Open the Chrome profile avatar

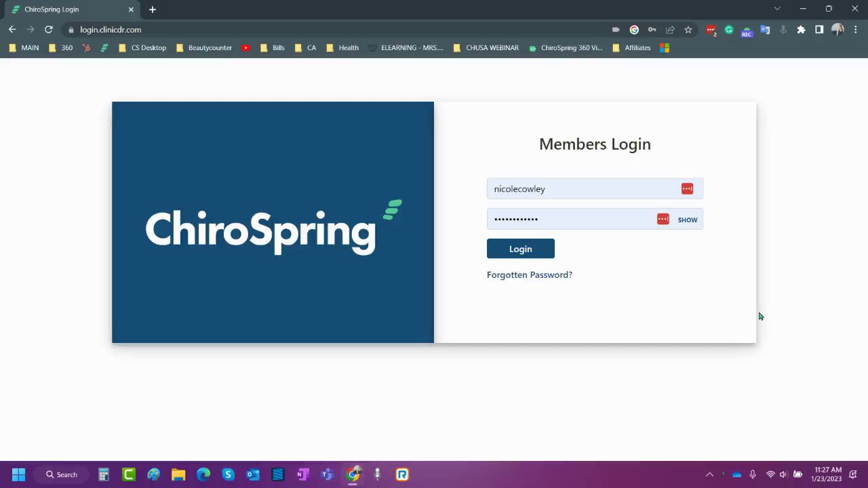click(x=837, y=30)
